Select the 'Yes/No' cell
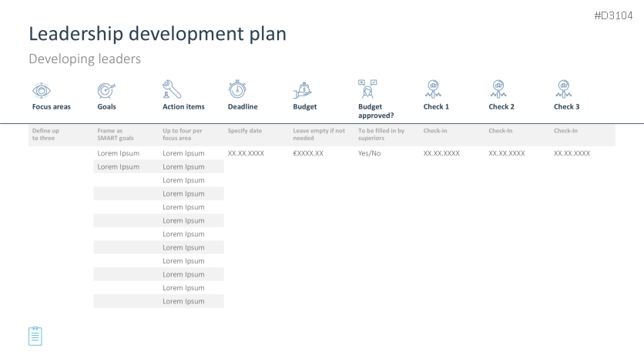The image size is (644, 362). pos(369,153)
